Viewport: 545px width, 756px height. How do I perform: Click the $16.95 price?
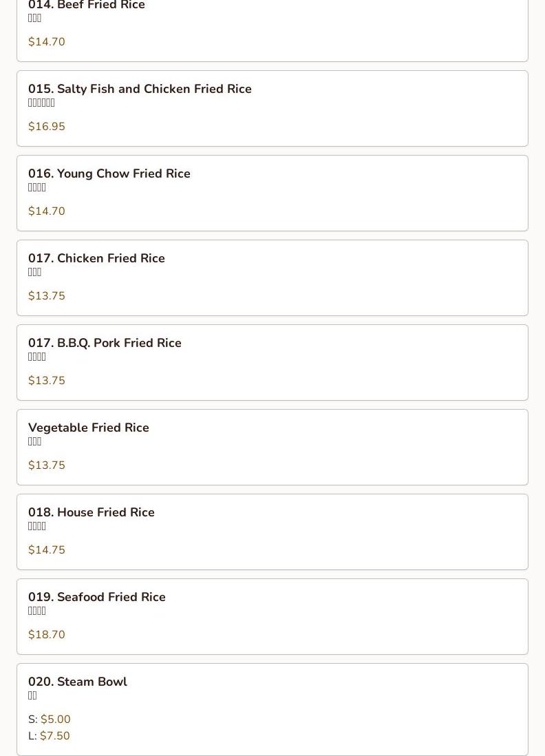(x=47, y=127)
